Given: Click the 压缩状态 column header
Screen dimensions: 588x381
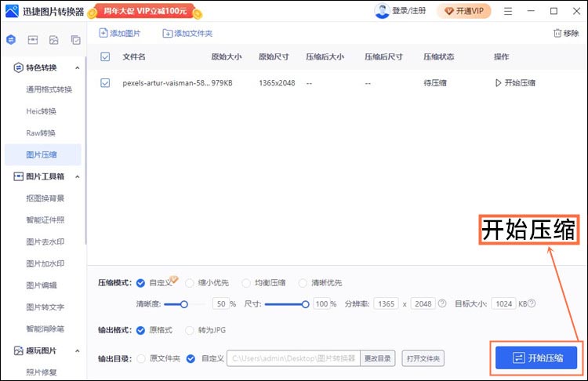Looking at the screenshot, I should (438, 57).
